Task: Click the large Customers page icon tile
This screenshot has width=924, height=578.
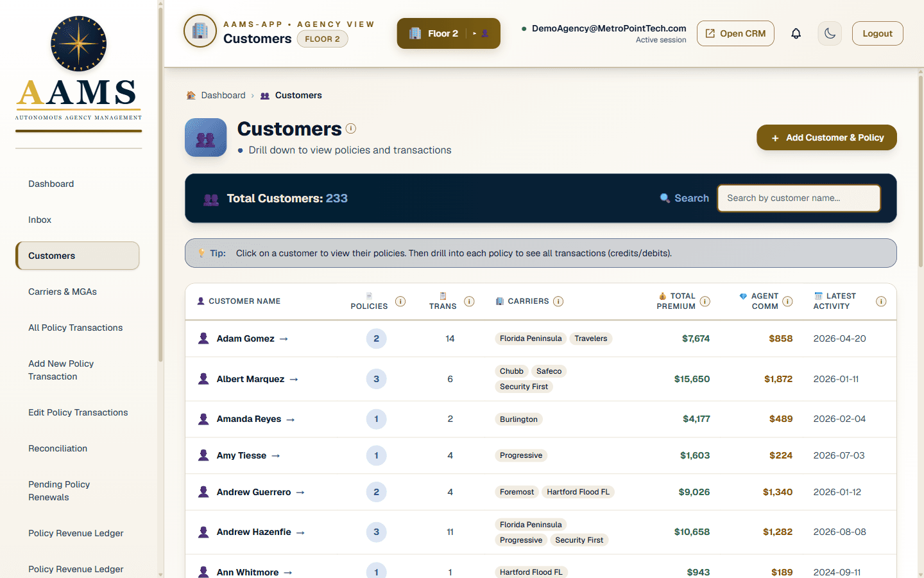Action: 206,137
